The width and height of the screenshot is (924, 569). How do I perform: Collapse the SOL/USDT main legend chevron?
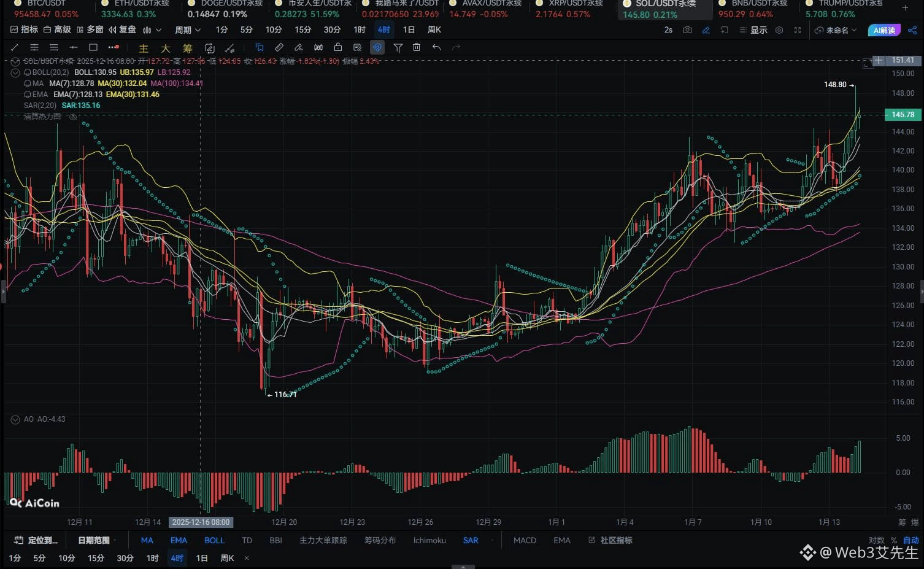click(x=15, y=61)
